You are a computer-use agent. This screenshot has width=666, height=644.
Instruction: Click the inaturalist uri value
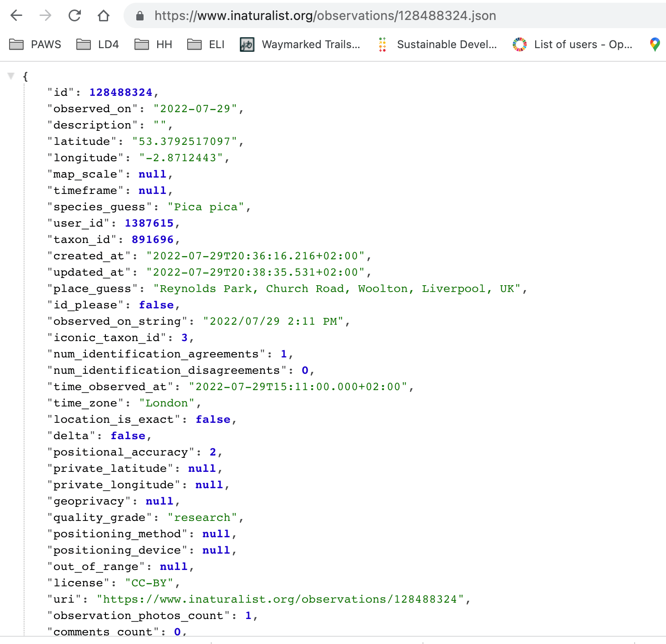[280, 599]
